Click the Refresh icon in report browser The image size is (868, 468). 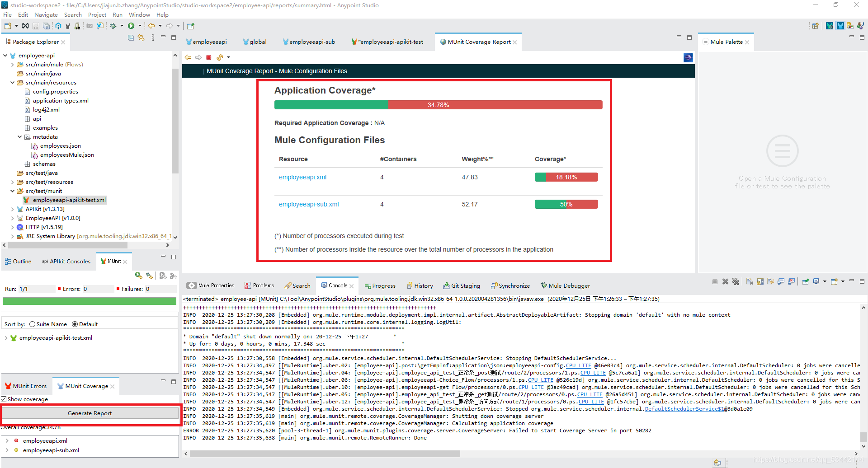220,57
